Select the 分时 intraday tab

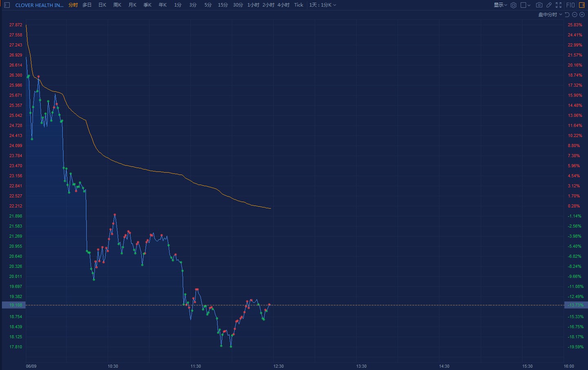click(73, 5)
